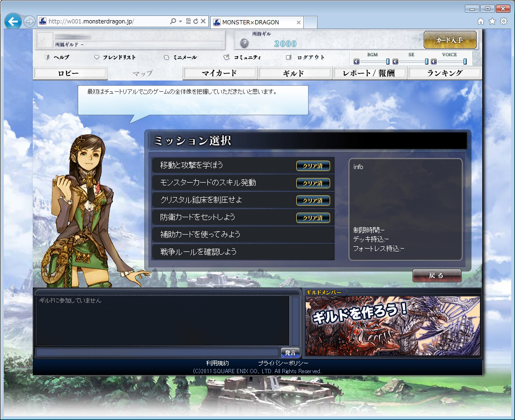
Task: Click クリア済 badge on モンスターカードのスキル発動
Action: click(313, 183)
